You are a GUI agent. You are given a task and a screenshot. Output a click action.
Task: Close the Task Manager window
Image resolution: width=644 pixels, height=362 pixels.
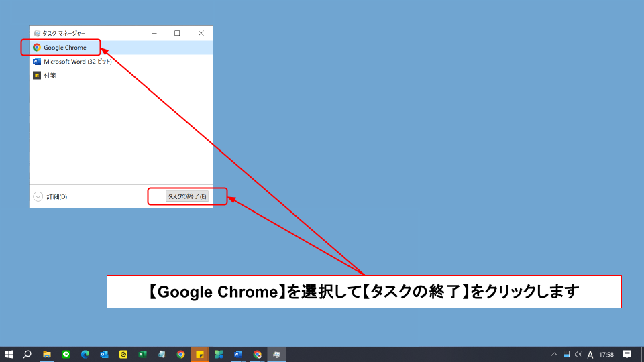[201, 33]
